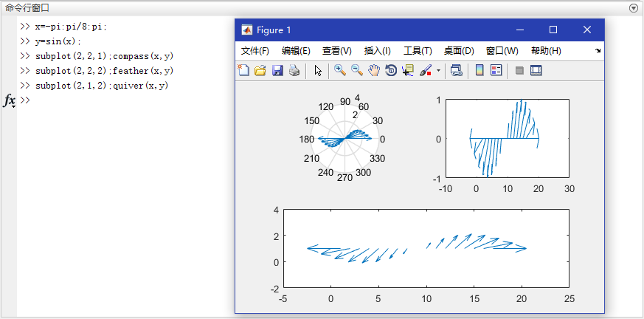Dock the figure using the small arrow
Viewport: 644px width, 319px height.
tap(598, 50)
